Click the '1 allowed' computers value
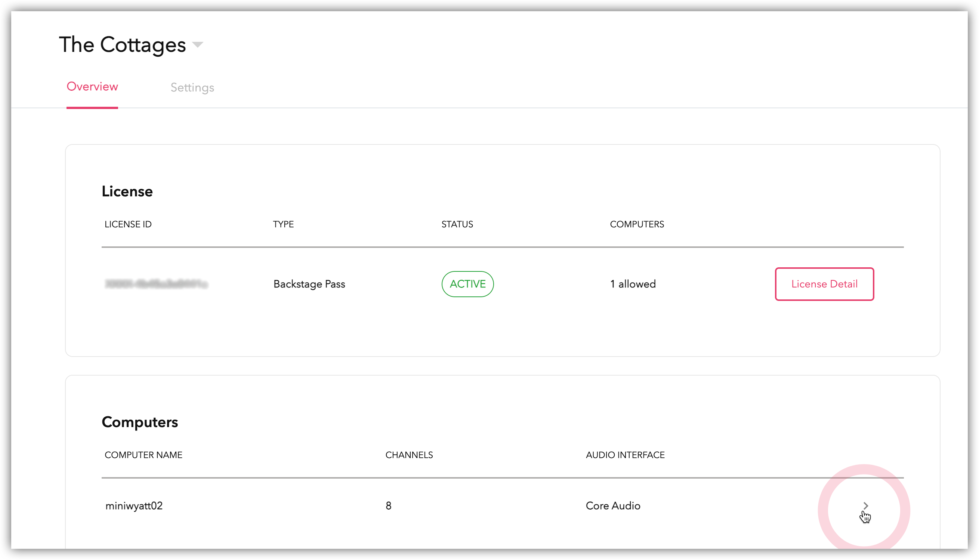 (633, 284)
